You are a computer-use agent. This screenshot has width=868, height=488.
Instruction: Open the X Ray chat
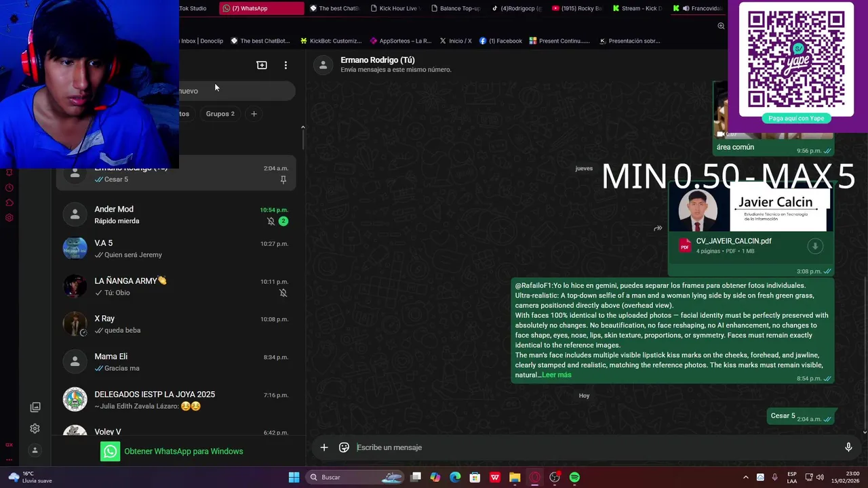click(176, 324)
